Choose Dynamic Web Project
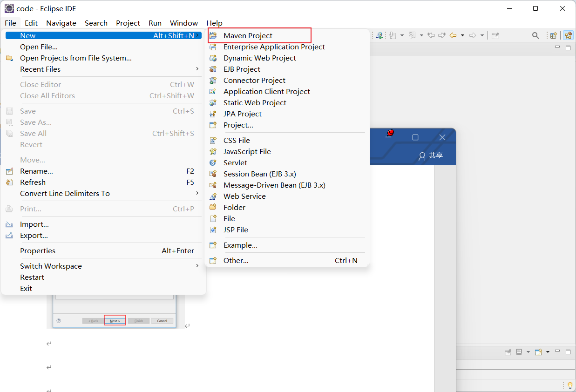Image resolution: width=576 pixels, height=392 pixels. [x=287, y=58]
